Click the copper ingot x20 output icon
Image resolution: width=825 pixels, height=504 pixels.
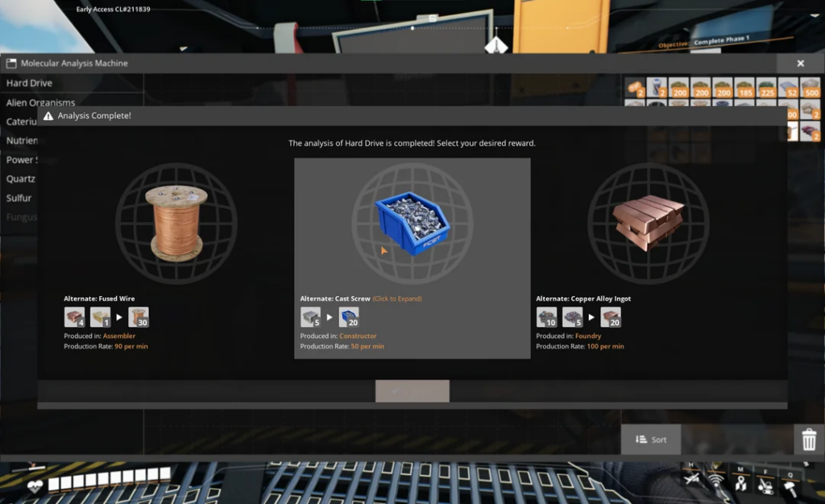click(611, 317)
